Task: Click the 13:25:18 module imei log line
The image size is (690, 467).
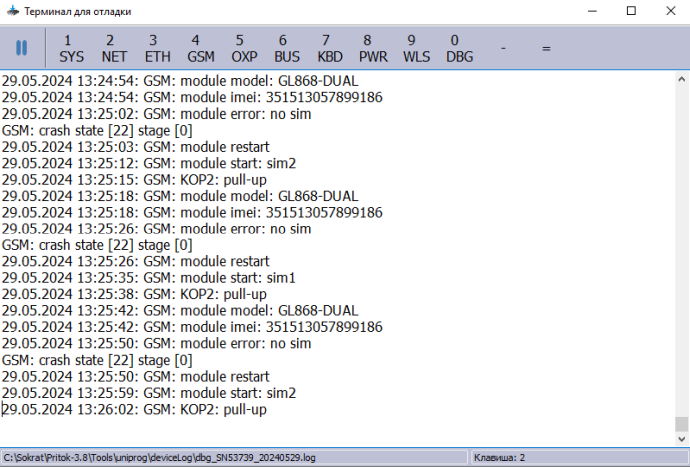Action: tap(192, 213)
